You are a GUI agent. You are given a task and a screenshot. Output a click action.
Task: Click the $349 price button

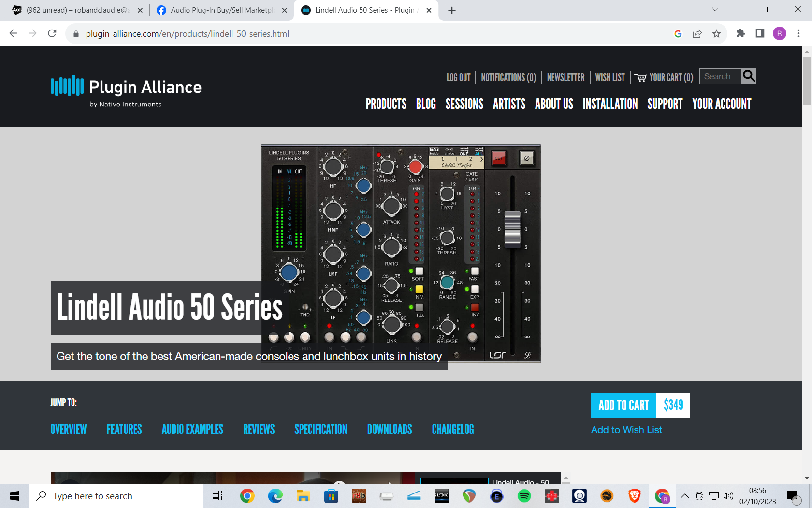click(673, 405)
